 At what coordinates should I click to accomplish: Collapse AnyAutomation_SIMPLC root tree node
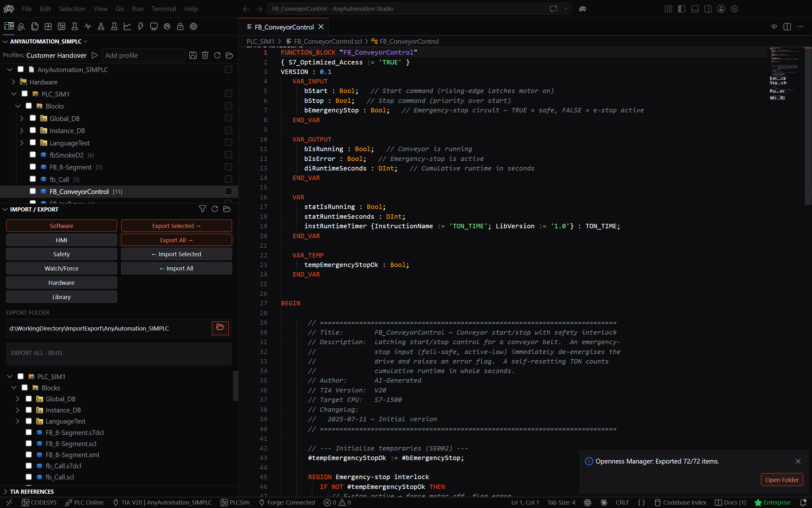[x=10, y=70]
